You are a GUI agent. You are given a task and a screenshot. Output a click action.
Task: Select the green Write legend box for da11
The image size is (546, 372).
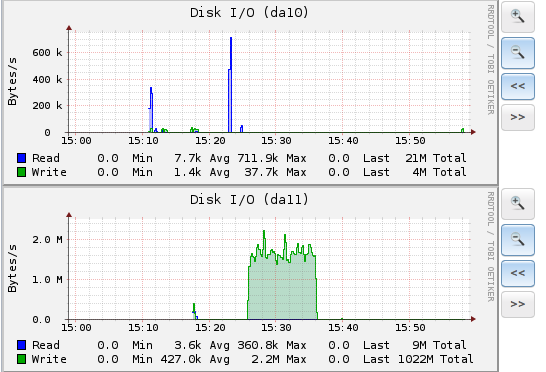coord(22,359)
